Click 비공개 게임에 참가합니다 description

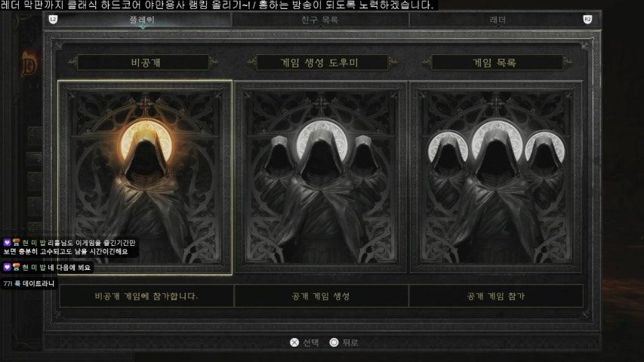pos(146,296)
